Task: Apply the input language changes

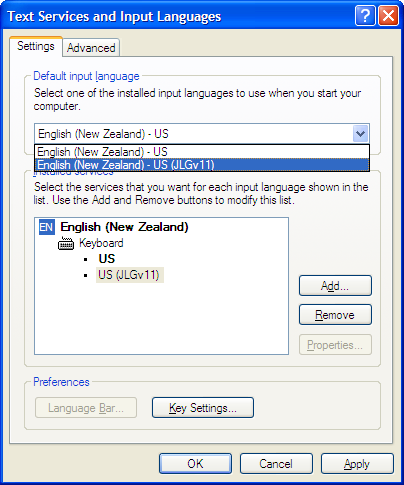Action: coord(357,464)
